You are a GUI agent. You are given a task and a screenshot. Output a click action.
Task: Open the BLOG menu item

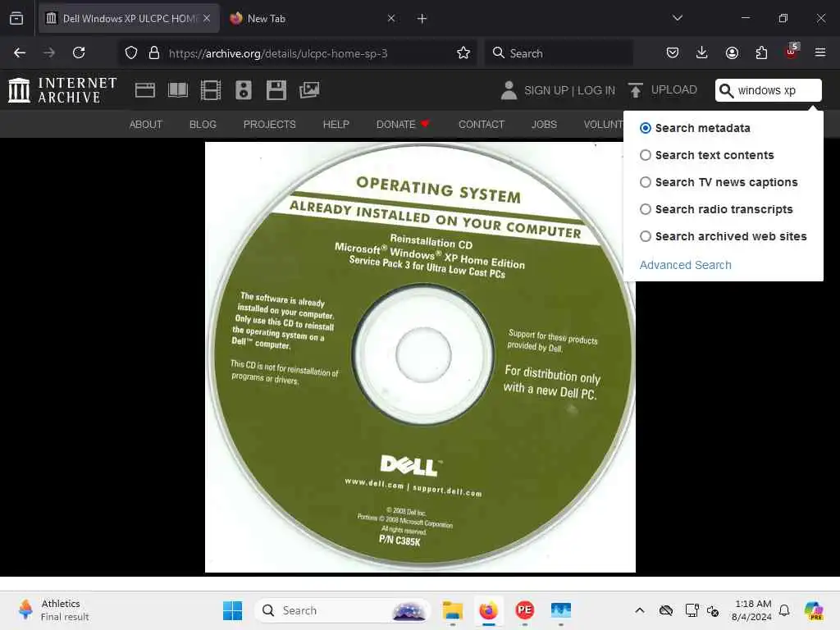pyautogui.click(x=203, y=125)
